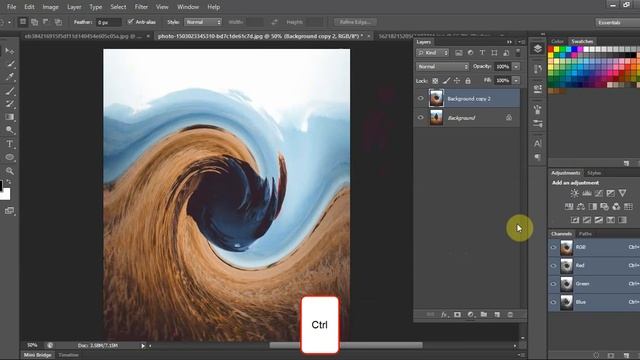Image resolution: width=640 pixels, height=360 pixels.
Task: Add a layer style via fx icon
Action: pyautogui.click(x=444, y=315)
